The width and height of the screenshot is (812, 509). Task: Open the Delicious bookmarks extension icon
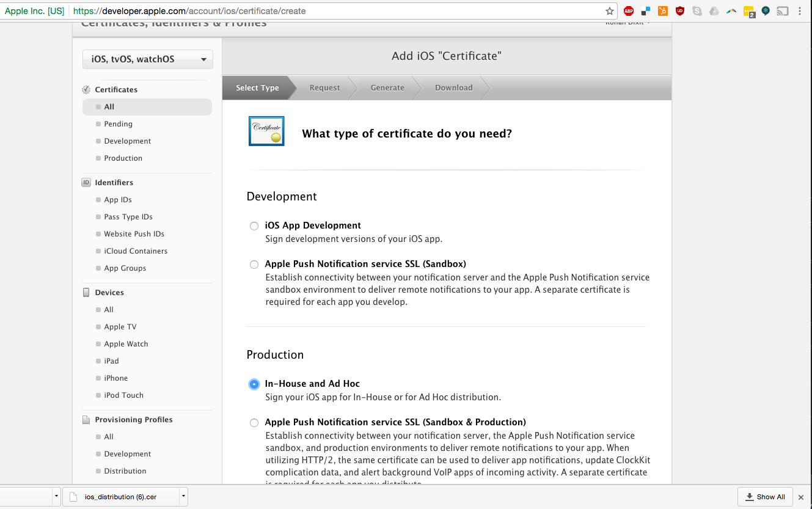pos(646,11)
